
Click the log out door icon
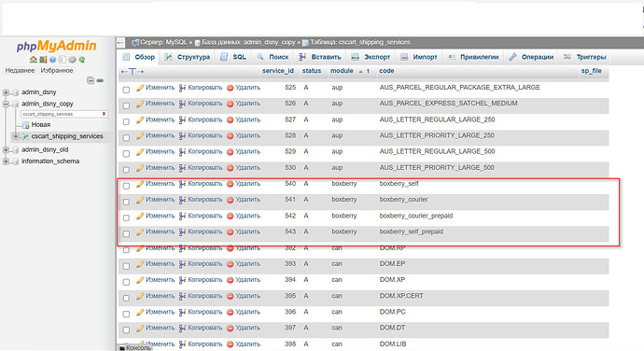pyautogui.click(x=43, y=60)
